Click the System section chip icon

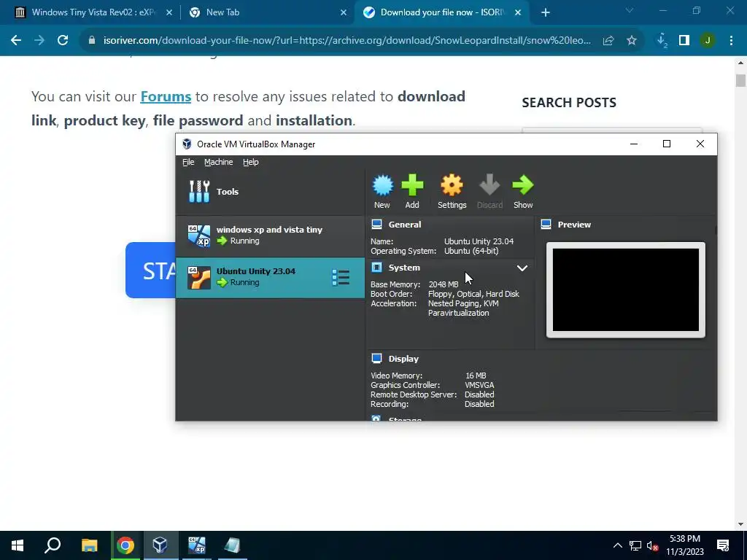pyautogui.click(x=377, y=268)
